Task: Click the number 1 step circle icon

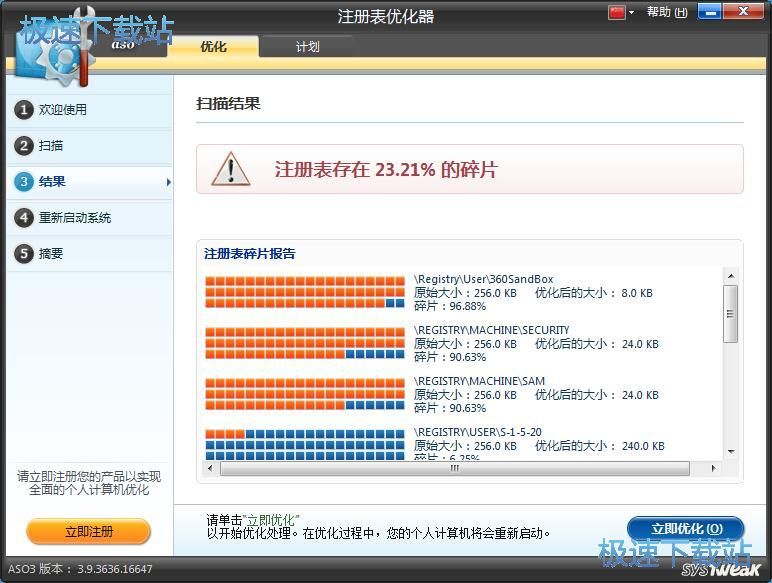Action: point(23,110)
